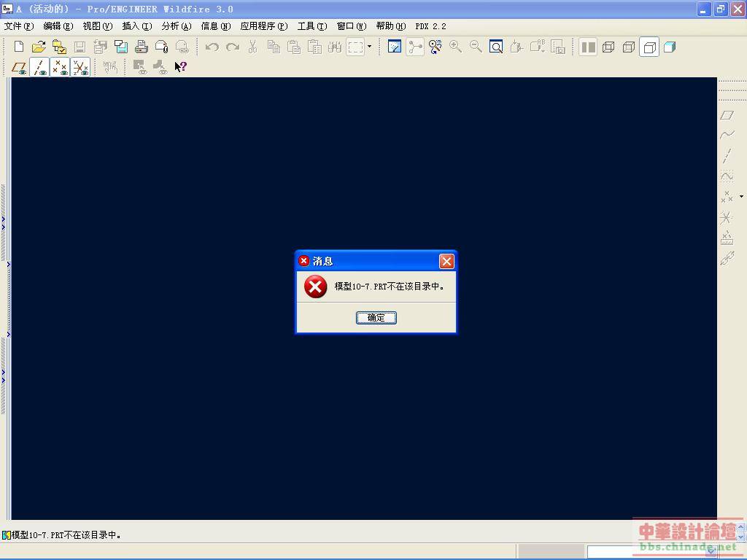Screen dimensions: 747x560
Task: Open the Saved View List icon
Action: [537, 47]
